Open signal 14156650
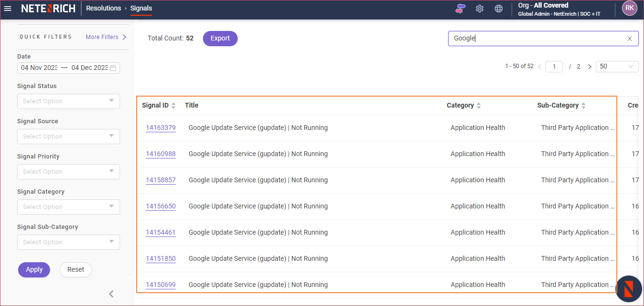The image size is (644, 306). point(161,207)
